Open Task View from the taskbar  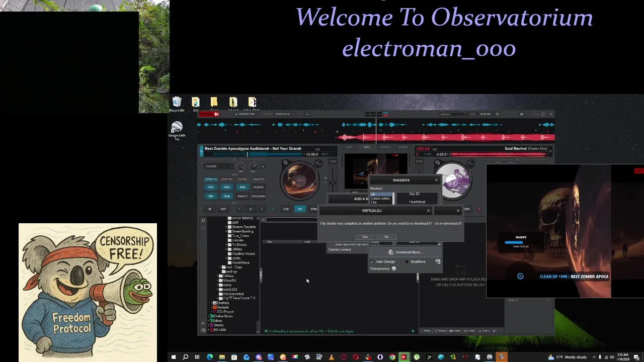(x=197, y=357)
